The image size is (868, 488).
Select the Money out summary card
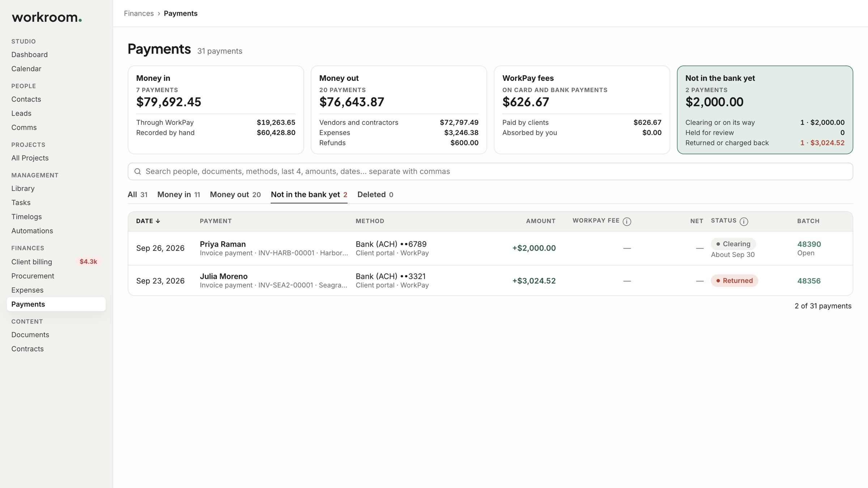(x=399, y=110)
